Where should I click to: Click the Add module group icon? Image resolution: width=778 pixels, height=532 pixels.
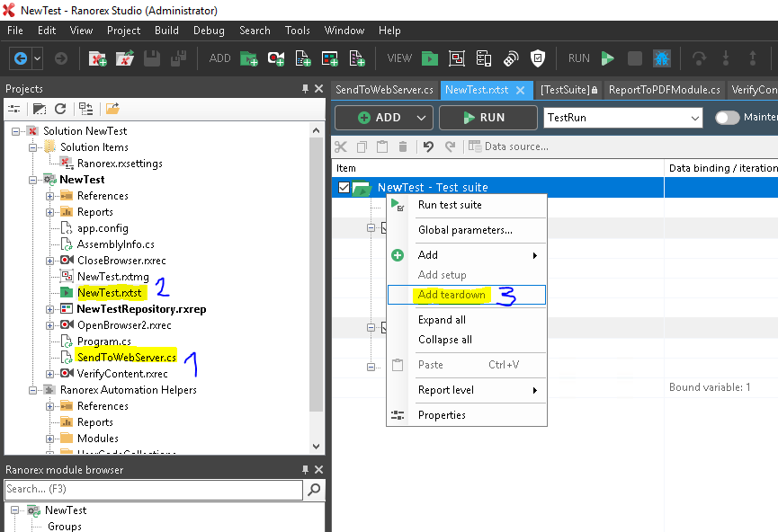357,58
